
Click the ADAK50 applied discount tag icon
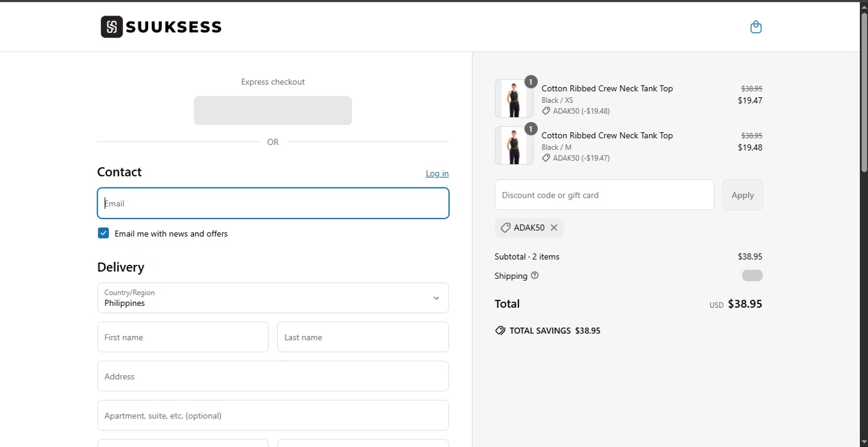coord(505,228)
